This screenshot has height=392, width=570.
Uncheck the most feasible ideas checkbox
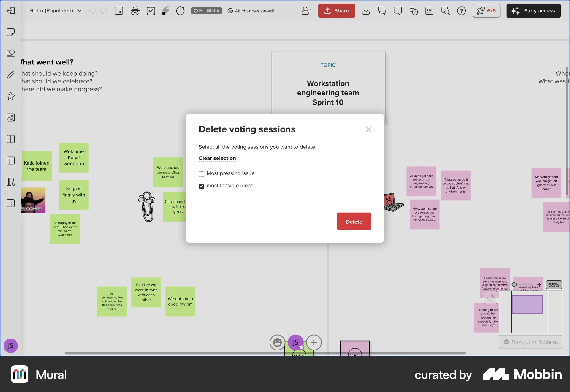[201, 186]
